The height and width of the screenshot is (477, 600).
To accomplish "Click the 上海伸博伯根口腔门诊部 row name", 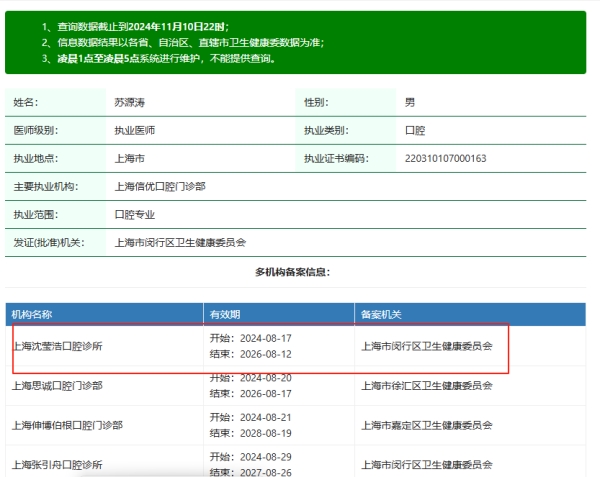I will tap(67, 425).
